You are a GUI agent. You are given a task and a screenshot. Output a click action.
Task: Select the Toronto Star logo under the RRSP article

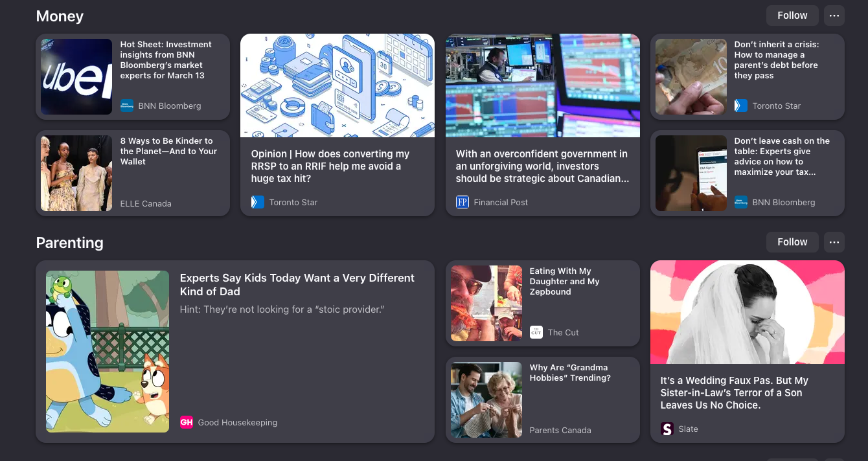pyautogui.click(x=257, y=202)
